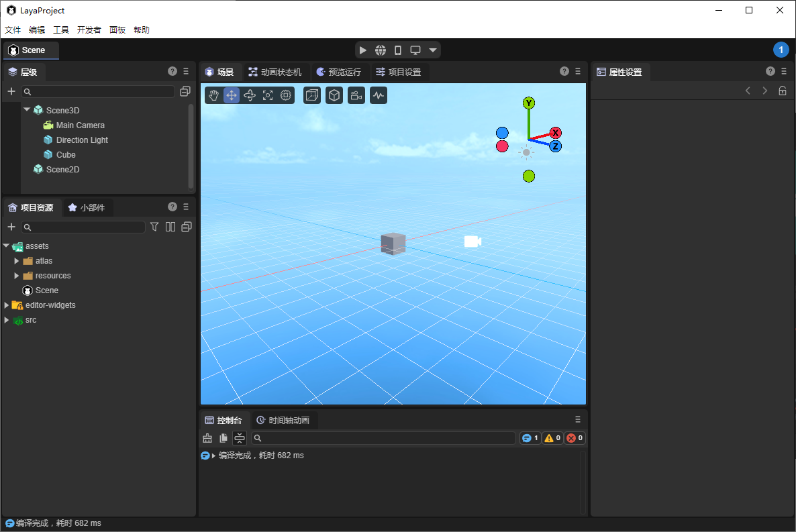Select the rotate tool in scene toolbar

250,95
